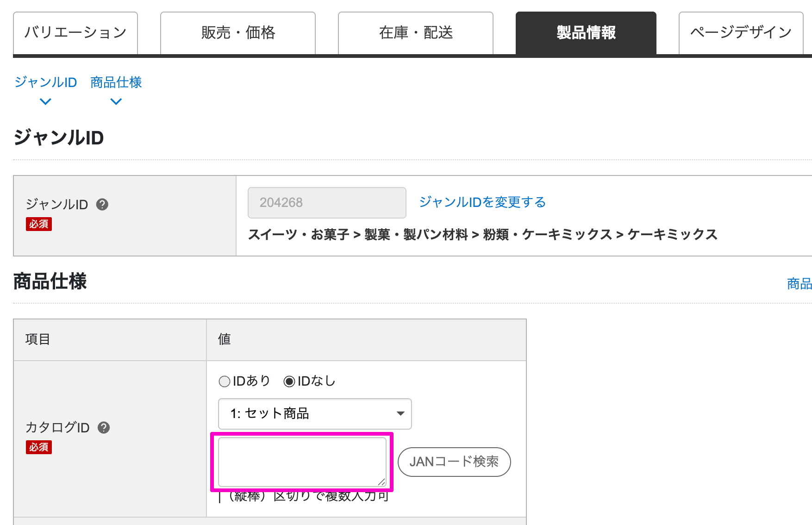
Task: Jump to section via ジャンルID anchor link
Action: 45,82
